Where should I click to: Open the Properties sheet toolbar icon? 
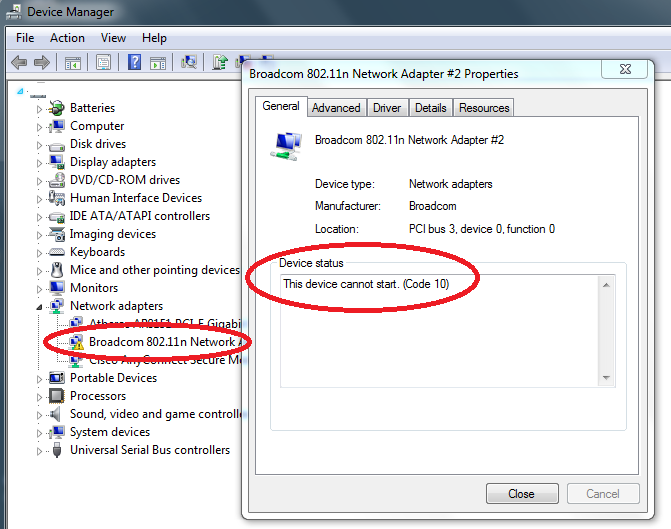click(x=103, y=62)
